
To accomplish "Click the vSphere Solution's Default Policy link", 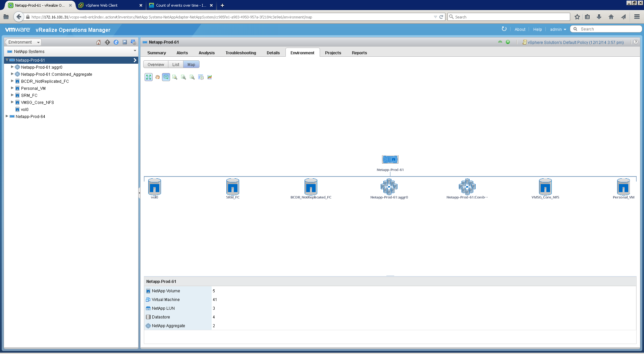I will (576, 42).
